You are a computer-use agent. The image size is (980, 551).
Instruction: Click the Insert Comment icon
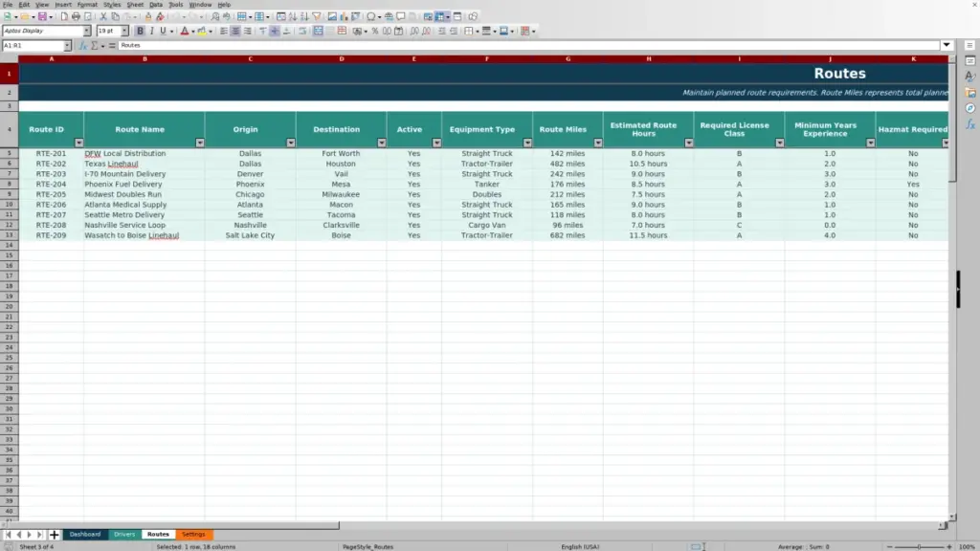click(401, 17)
